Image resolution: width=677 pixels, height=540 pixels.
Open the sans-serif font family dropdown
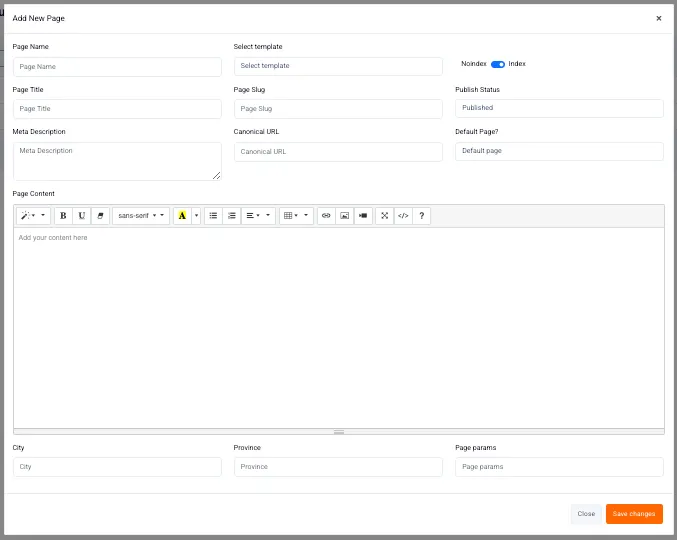tap(141, 215)
